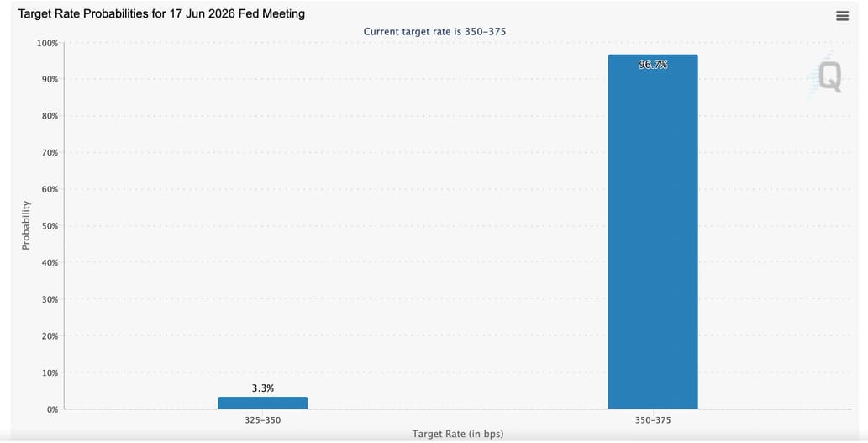The width and height of the screenshot is (868, 443).
Task: Click the 'Current target rate is 350-375' subtitle
Action: [x=434, y=32]
